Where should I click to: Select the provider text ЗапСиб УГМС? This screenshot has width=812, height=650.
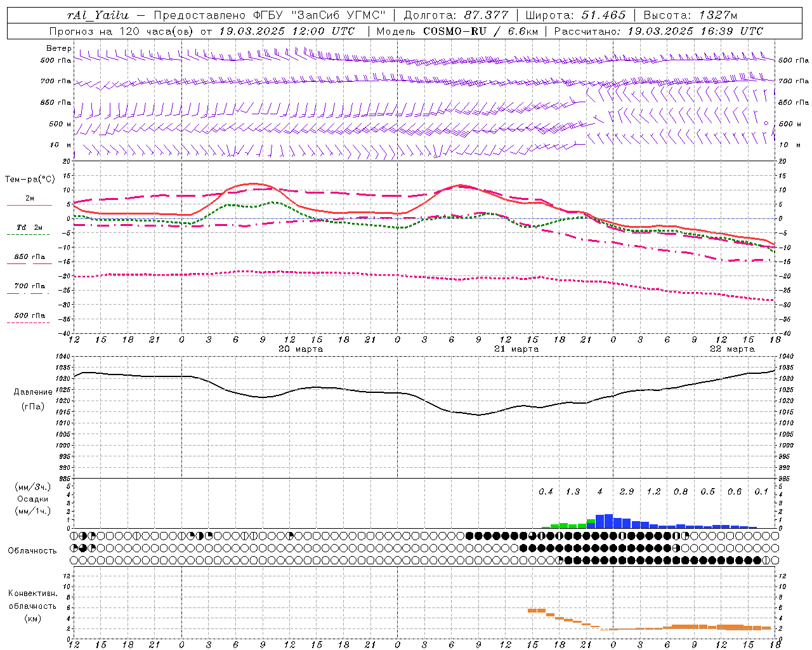point(337,15)
